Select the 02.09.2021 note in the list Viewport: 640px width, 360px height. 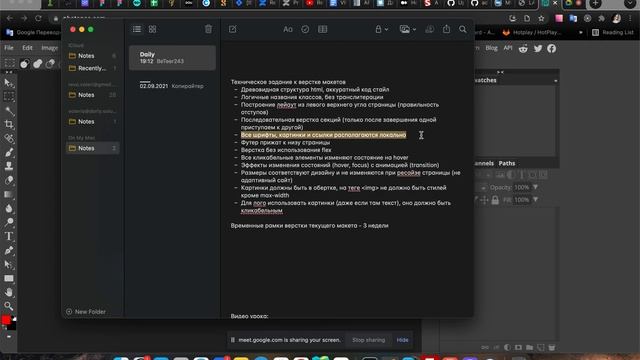pyautogui.click(x=172, y=85)
